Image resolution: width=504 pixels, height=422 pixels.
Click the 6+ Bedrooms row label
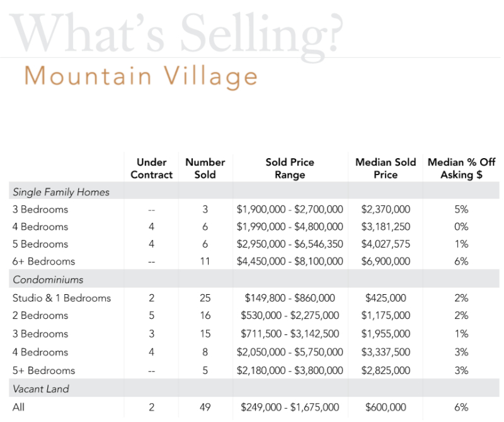tap(43, 261)
